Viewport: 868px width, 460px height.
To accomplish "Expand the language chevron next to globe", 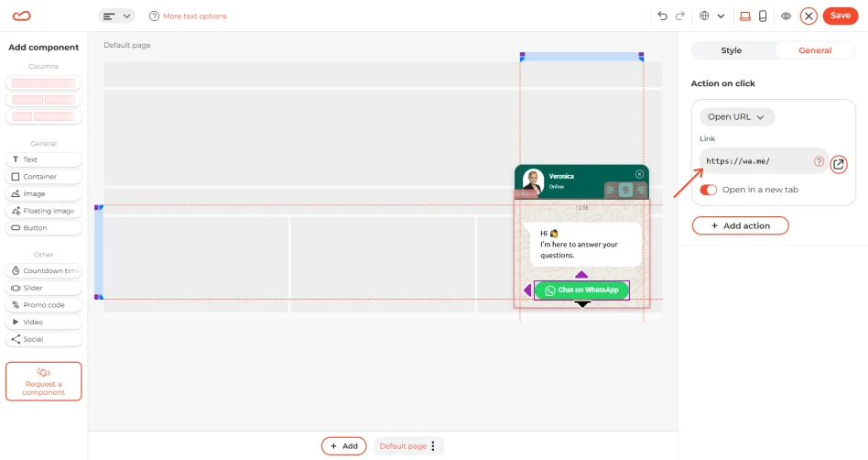I will 721,16.
